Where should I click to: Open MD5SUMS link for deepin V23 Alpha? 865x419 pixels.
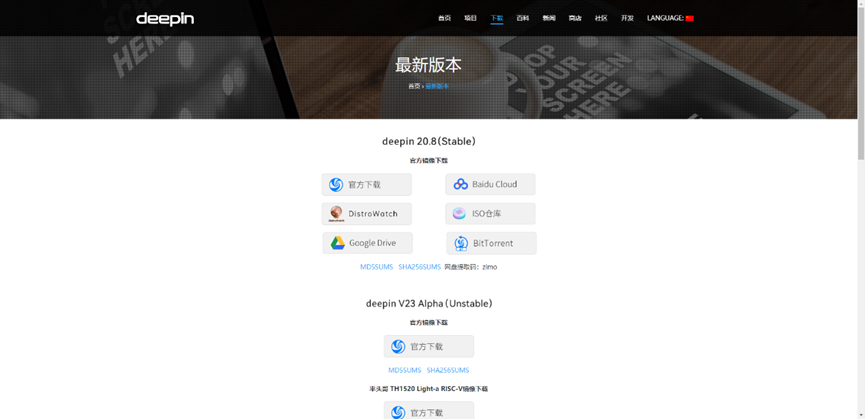pos(404,370)
